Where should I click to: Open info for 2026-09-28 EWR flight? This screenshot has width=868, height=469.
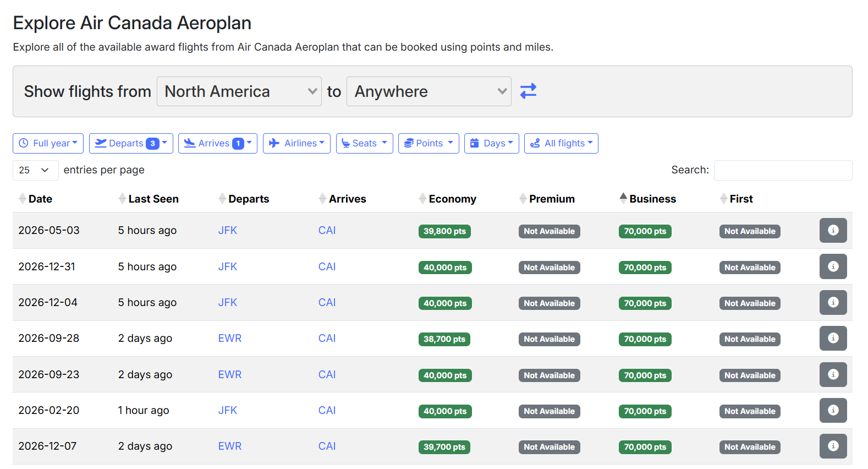pos(833,338)
